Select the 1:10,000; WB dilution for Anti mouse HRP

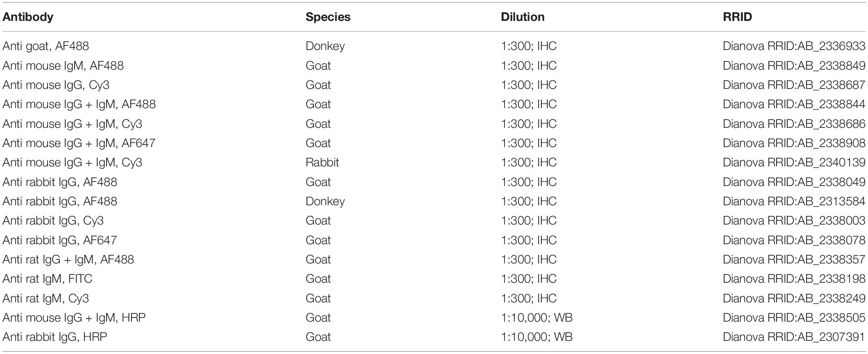click(536, 318)
